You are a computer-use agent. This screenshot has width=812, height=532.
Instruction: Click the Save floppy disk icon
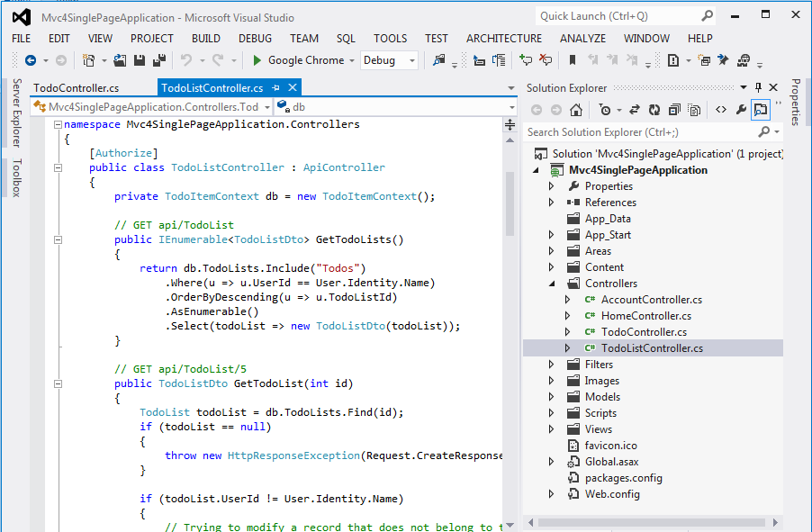coord(140,60)
